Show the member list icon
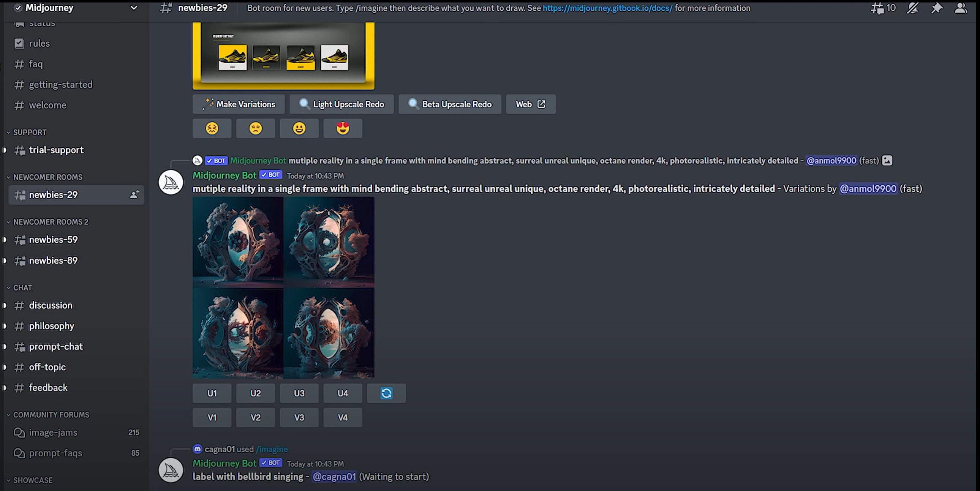980x491 pixels. pyautogui.click(x=961, y=8)
